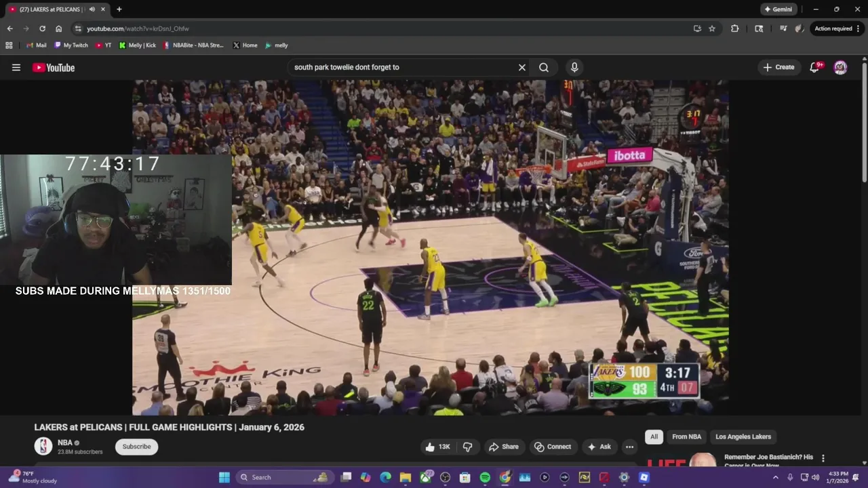The height and width of the screenshot is (488, 868).
Task: Open File Explorer from the taskbar
Action: click(405, 477)
